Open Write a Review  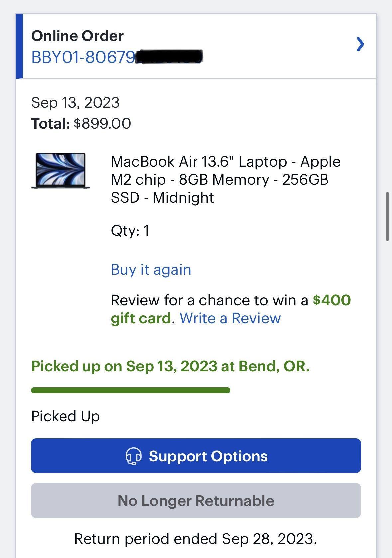pyautogui.click(x=230, y=319)
